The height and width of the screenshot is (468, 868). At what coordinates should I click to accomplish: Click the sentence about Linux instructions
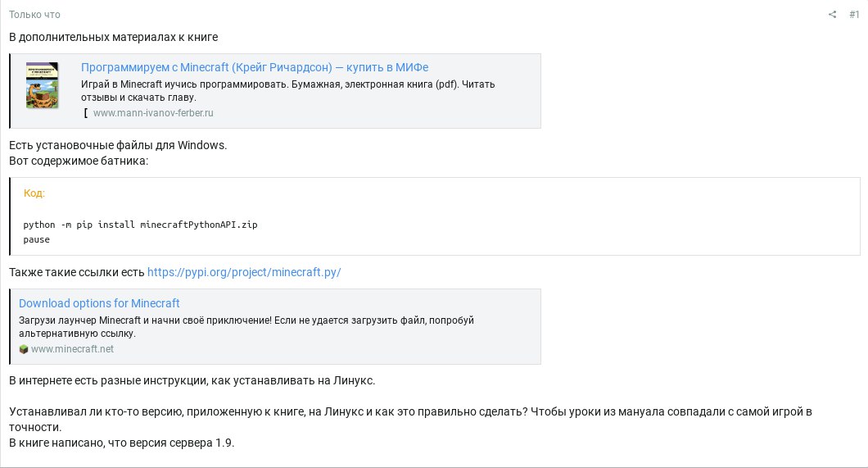click(x=192, y=380)
